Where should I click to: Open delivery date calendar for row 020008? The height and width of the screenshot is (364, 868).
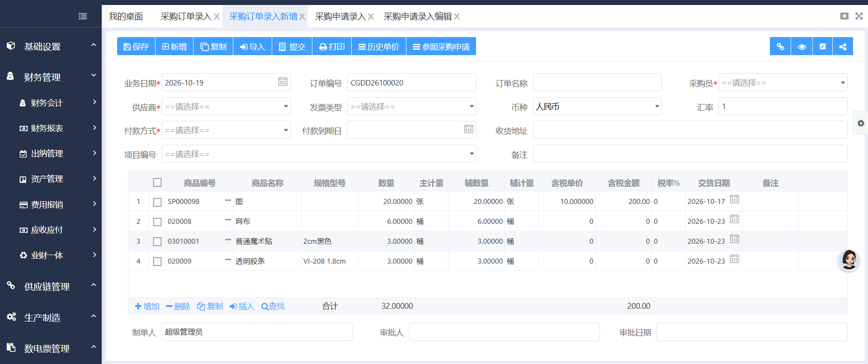click(735, 219)
